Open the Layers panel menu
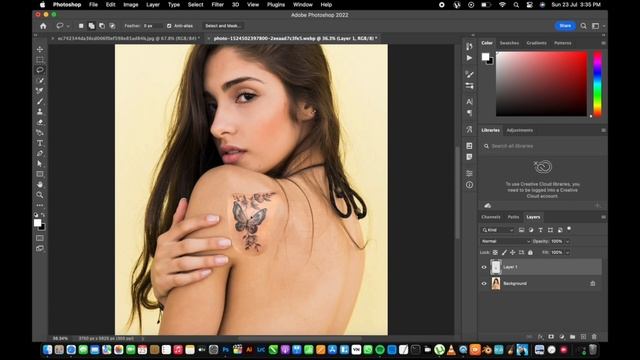This screenshot has width=640, height=360. click(x=603, y=217)
